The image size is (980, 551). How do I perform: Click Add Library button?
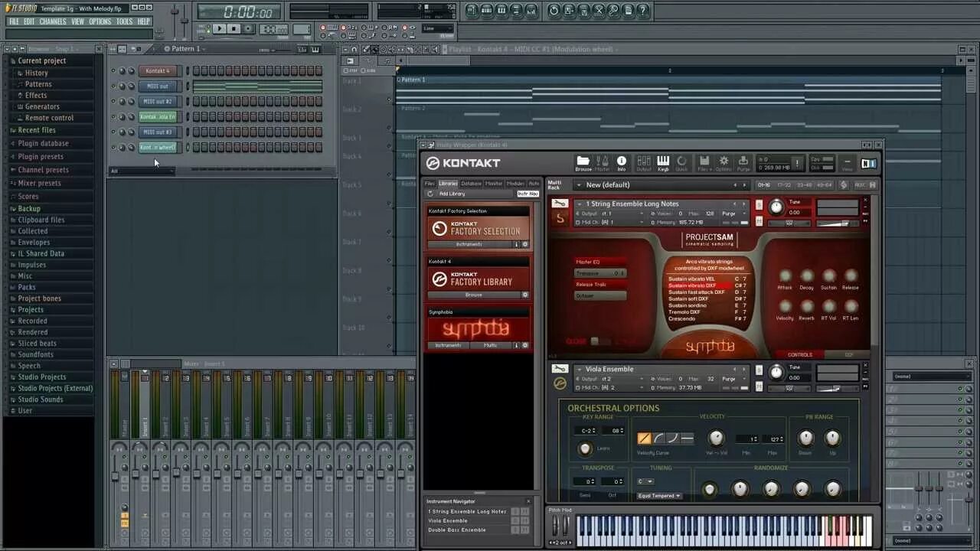(452, 194)
